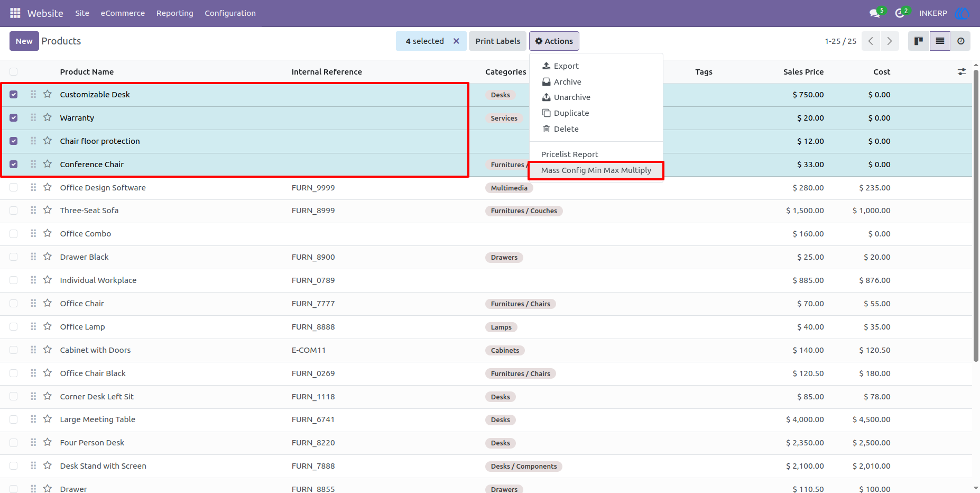980x493 pixels.
Task: Switch to List view
Action: click(940, 41)
